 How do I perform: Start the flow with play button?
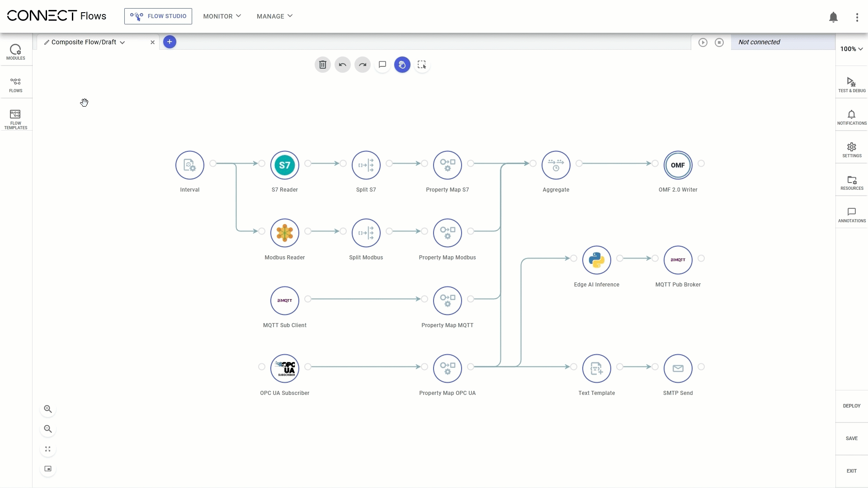click(703, 42)
